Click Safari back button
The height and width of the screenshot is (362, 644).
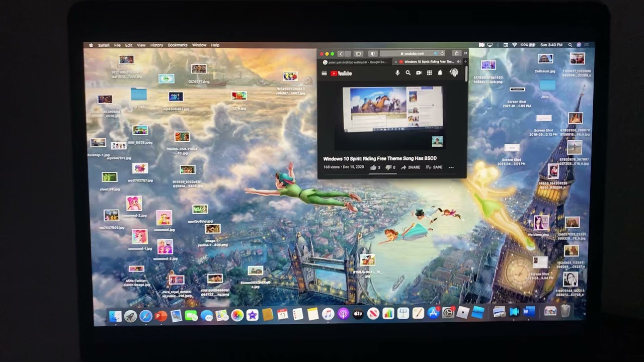click(x=341, y=54)
